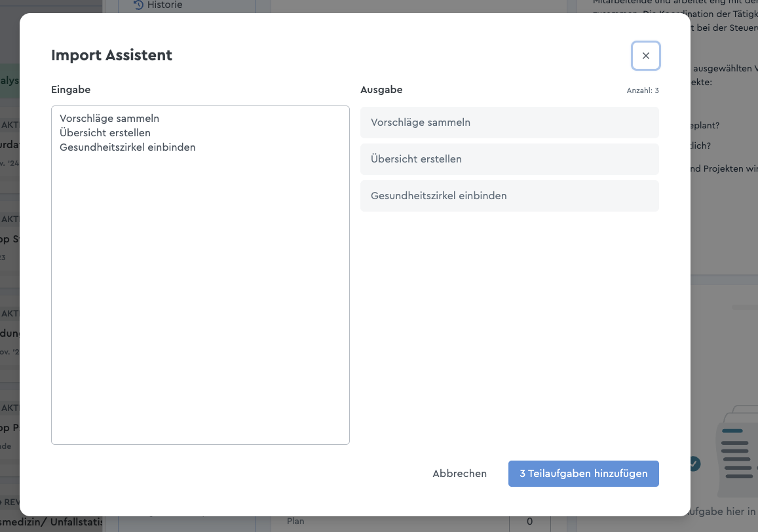Select 'Gesundheitszirkel einbinden' in the Ausgabe list
Viewport: 758px width, 532px height.
[x=509, y=196]
